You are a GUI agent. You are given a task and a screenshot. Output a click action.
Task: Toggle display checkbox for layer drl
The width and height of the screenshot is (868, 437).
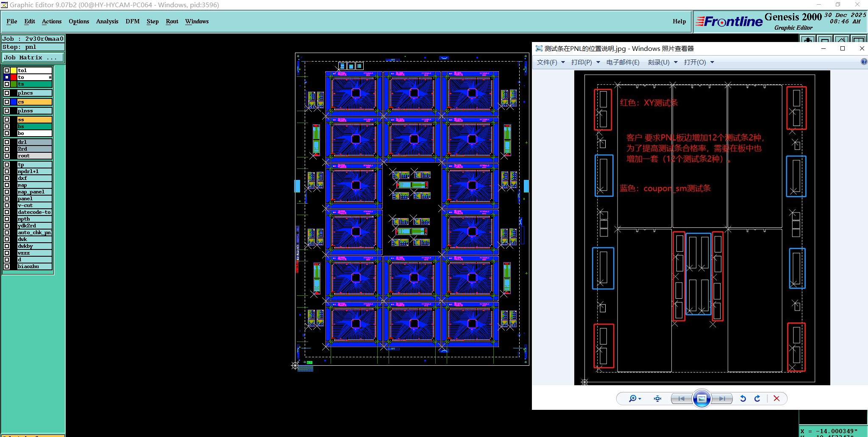click(7, 142)
